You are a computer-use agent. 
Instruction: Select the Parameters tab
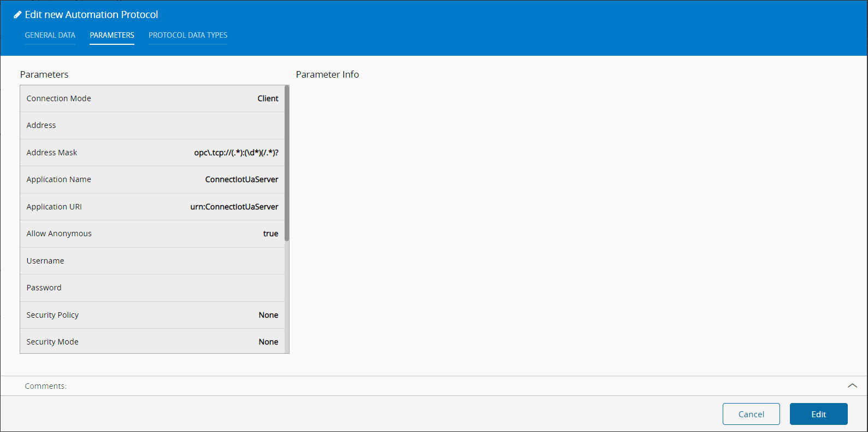click(112, 35)
